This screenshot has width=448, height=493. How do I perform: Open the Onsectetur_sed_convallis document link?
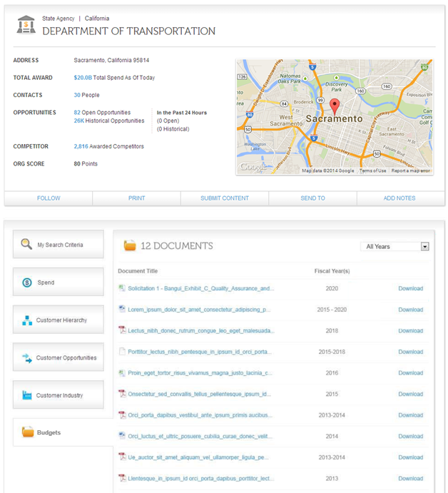point(199,394)
